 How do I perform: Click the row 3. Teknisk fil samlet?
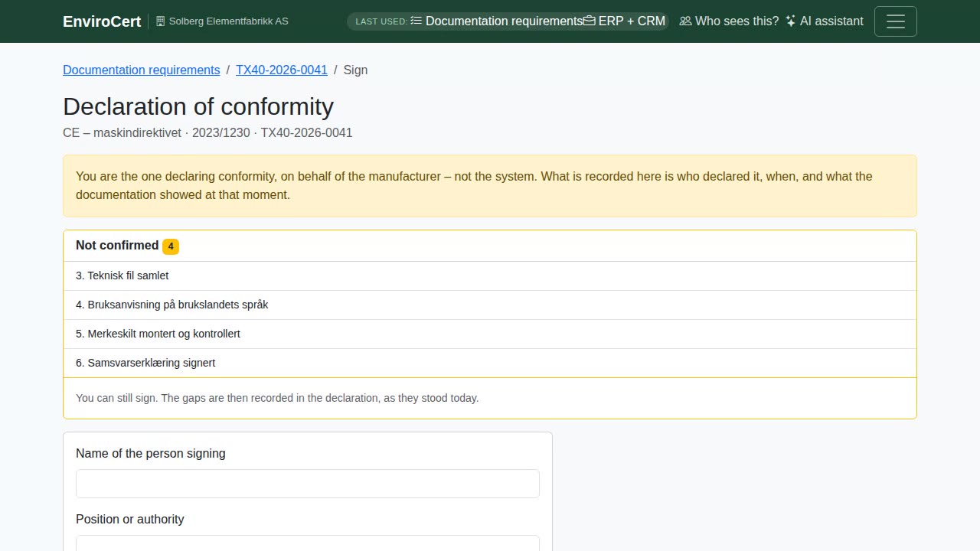click(x=490, y=275)
